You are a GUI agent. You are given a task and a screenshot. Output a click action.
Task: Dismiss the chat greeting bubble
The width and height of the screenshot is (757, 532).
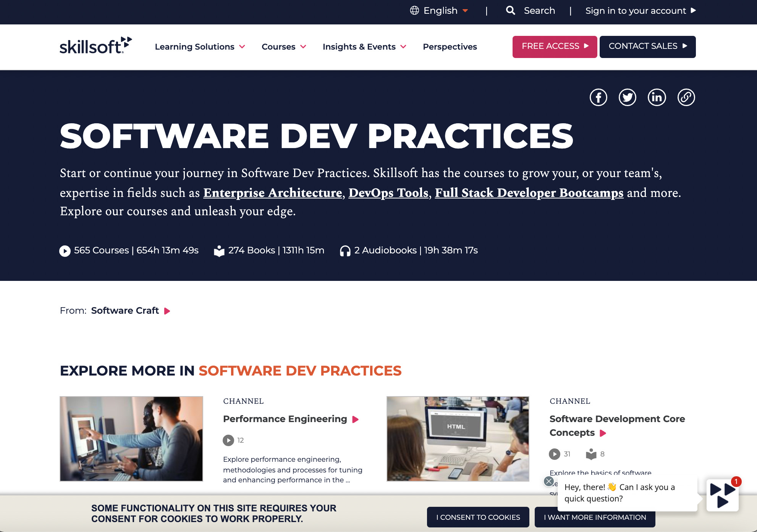tap(548, 481)
